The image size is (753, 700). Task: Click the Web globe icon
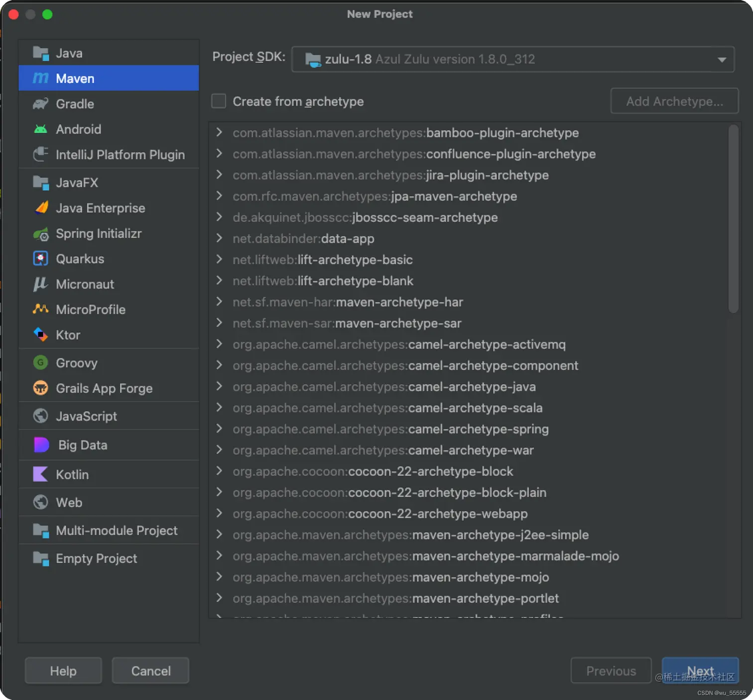coord(41,502)
